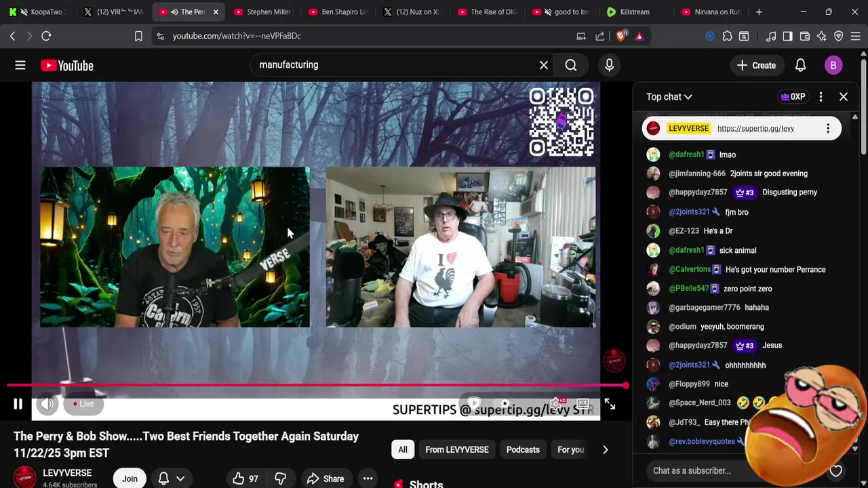Join the LEVYVERSE channel
This screenshot has height=488, width=868.
130,479
